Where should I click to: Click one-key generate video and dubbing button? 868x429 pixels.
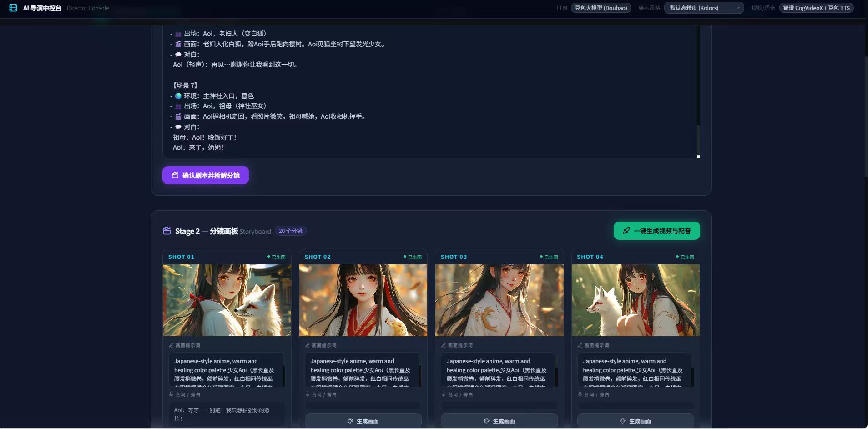pyautogui.click(x=656, y=231)
